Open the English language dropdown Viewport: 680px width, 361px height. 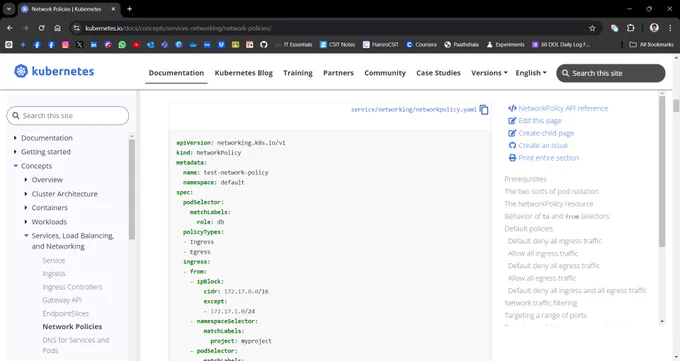pos(531,73)
